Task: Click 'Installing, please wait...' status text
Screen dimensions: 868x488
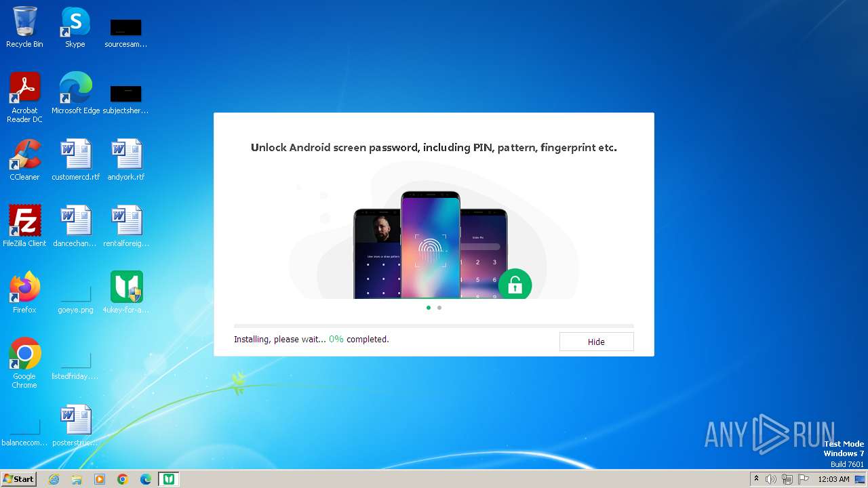Action: click(279, 339)
